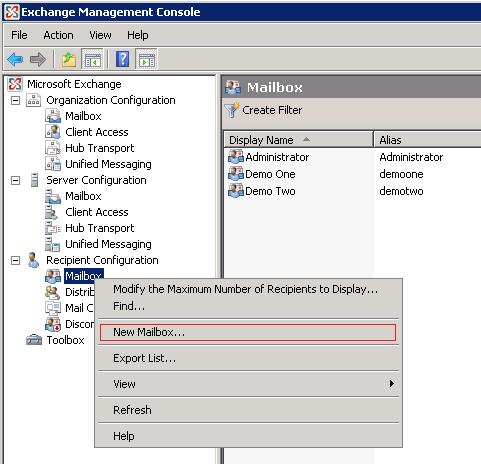
Task: Open the File menu
Action: pos(19,35)
